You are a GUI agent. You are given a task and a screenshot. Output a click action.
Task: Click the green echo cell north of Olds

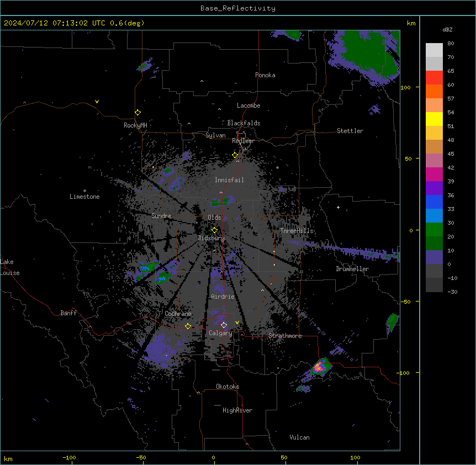coord(222,202)
